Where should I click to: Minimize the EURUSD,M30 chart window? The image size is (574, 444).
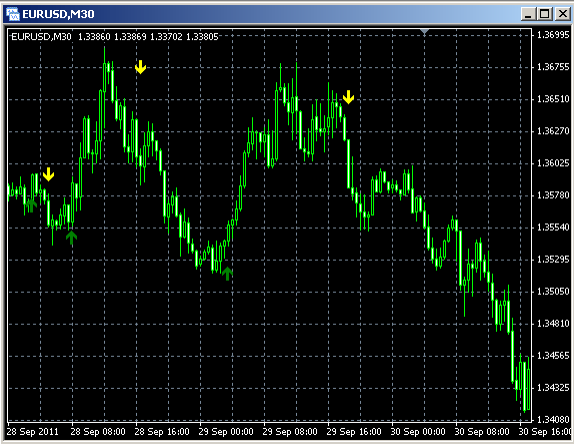[x=528, y=14]
